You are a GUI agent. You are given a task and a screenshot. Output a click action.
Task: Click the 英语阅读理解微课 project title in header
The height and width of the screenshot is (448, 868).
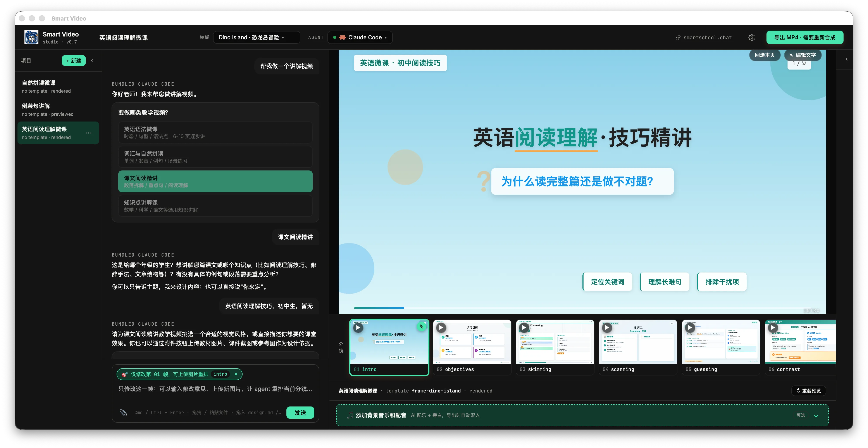(123, 37)
